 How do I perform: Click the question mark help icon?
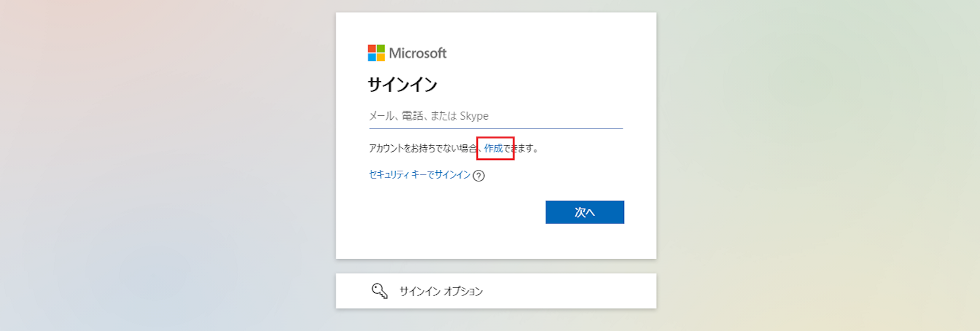tap(479, 176)
